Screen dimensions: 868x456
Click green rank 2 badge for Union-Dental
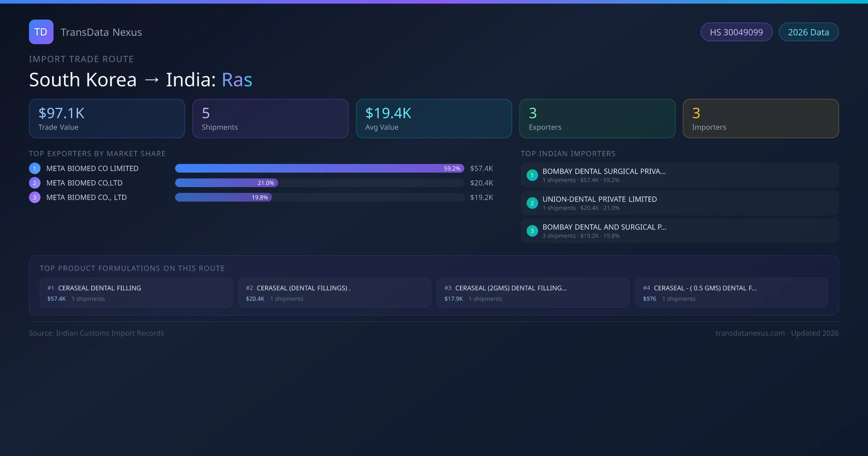coord(532,203)
